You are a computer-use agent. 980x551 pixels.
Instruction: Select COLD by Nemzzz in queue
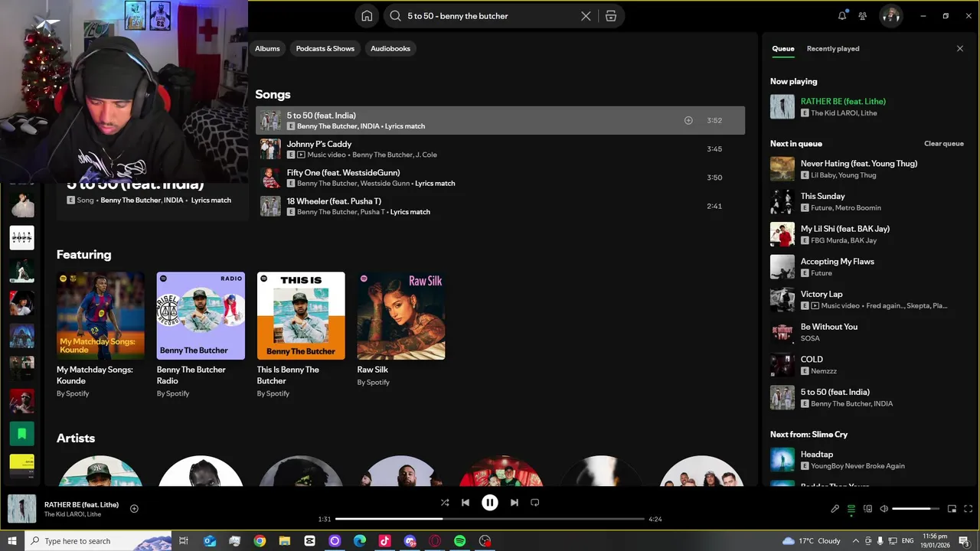tap(867, 365)
